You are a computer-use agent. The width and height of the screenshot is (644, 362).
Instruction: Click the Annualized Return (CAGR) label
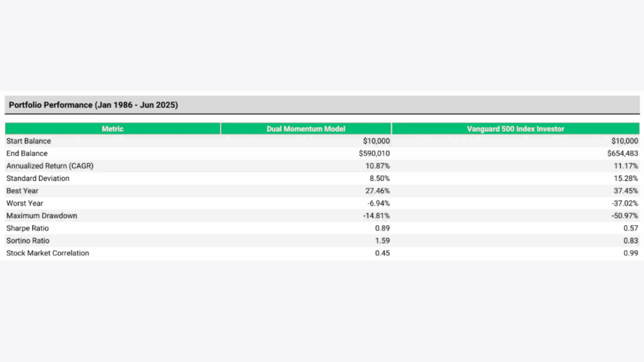click(50, 166)
